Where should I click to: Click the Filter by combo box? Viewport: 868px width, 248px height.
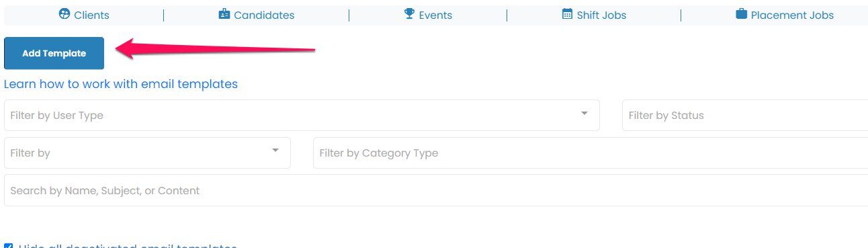tap(147, 153)
